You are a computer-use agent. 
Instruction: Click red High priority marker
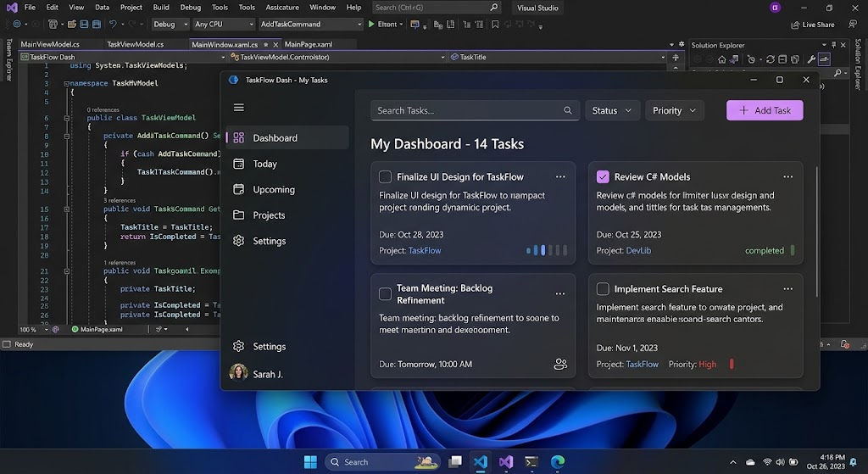[732, 364]
